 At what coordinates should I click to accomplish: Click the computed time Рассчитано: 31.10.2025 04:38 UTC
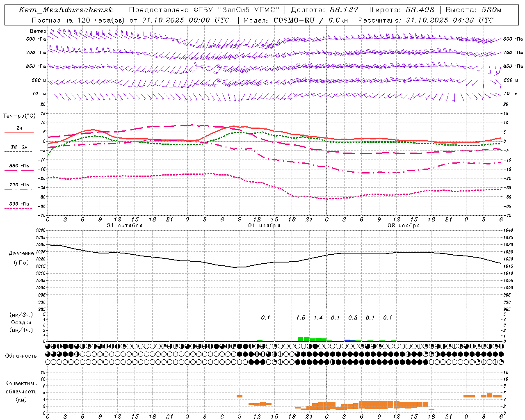click(x=426, y=20)
